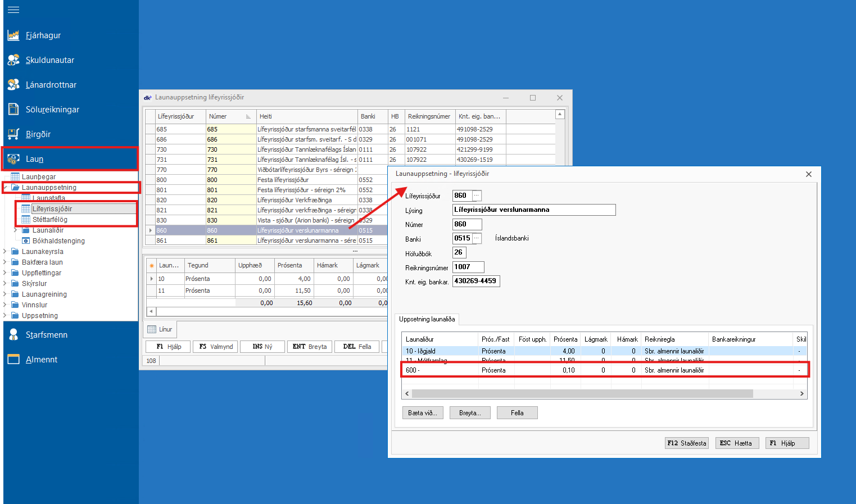Image resolution: width=856 pixels, height=504 pixels.
Task: Open the Banki lookup button
Action: tap(477, 238)
